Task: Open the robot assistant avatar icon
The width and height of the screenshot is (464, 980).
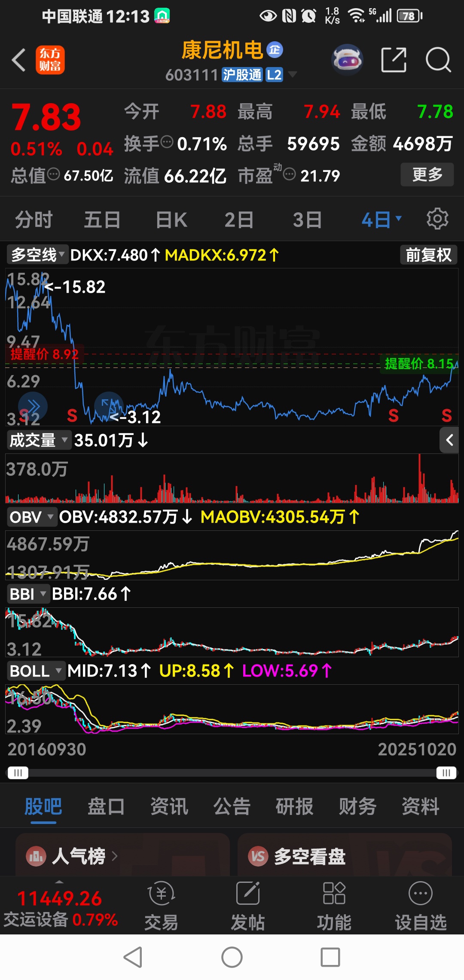Action: [348, 60]
